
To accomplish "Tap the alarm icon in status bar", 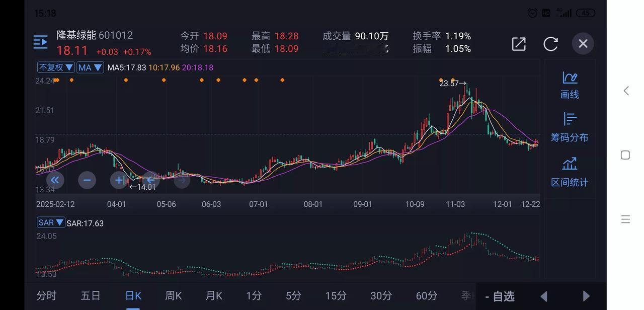I will 532,13.
